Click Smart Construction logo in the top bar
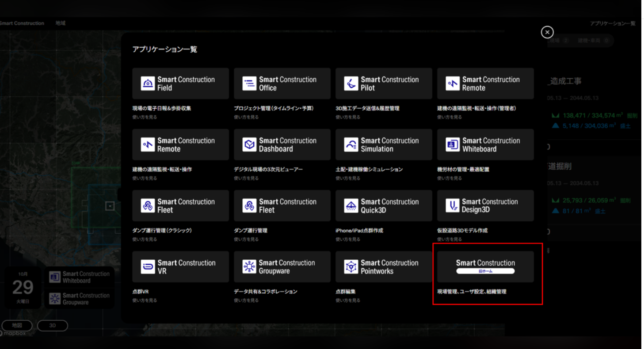Image resolution: width=644 pixels, height=349 pixels. click(22, 23)
